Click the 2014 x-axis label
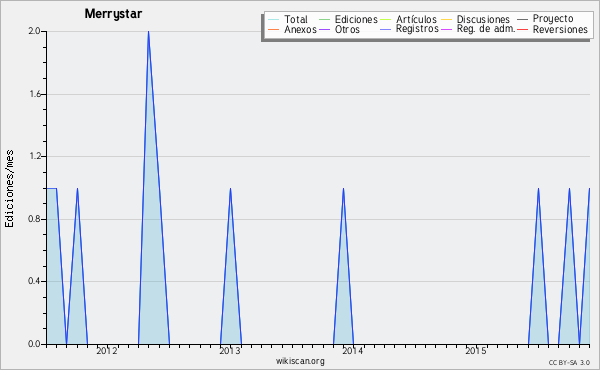The image size is (600, 370). [352, 350]
